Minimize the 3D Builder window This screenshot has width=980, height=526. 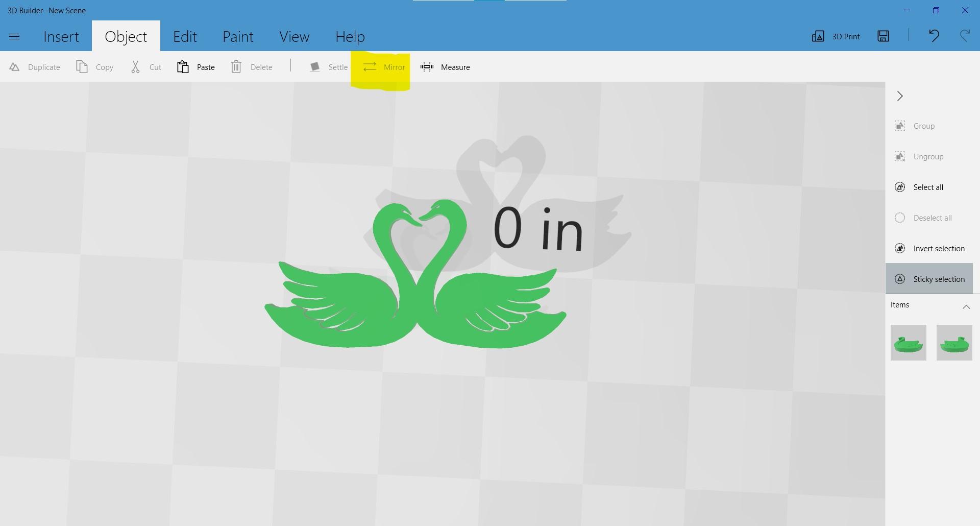point(907,10)
